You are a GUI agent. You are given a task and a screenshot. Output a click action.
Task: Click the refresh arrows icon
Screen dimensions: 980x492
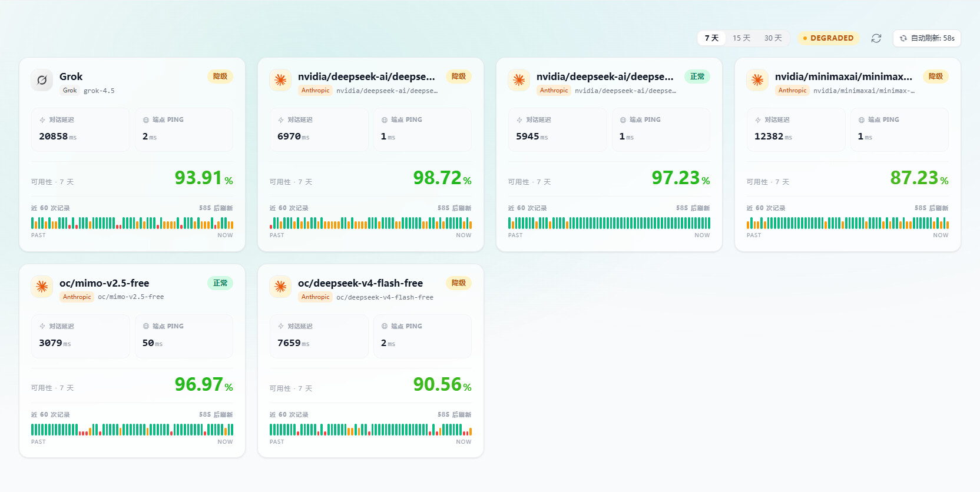pos(876,38)
